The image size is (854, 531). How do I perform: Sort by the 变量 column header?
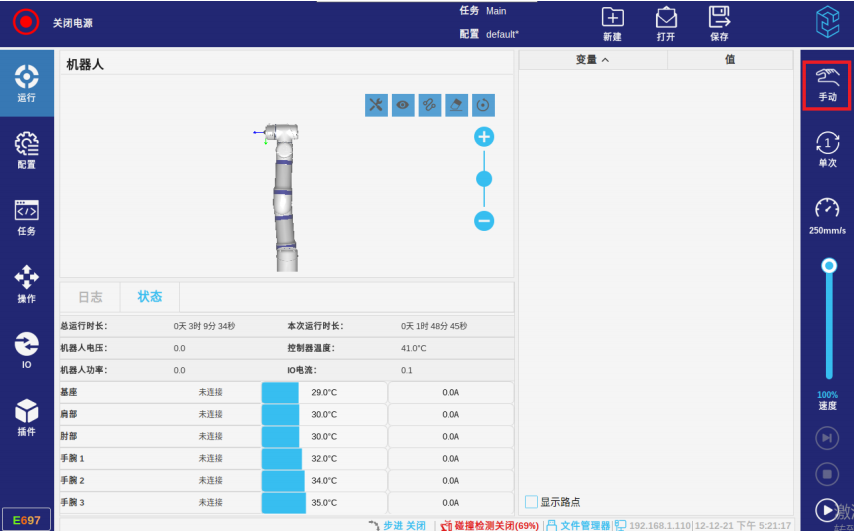[592, 60]
